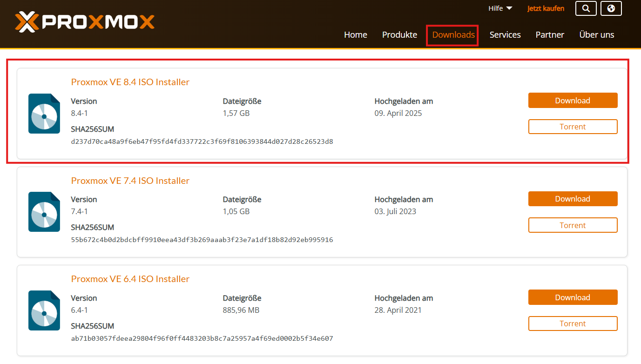Download the Proxmox VE 6.4 ISO
This screenshot has width=641, height=364.
[573, 297]
